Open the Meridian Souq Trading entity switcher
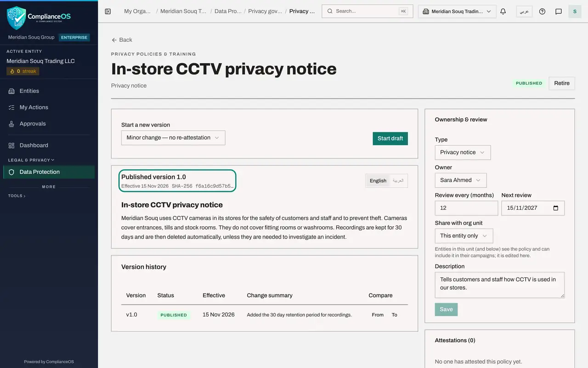Viewport: 588px width, 368px height. [x=457, y=11]
